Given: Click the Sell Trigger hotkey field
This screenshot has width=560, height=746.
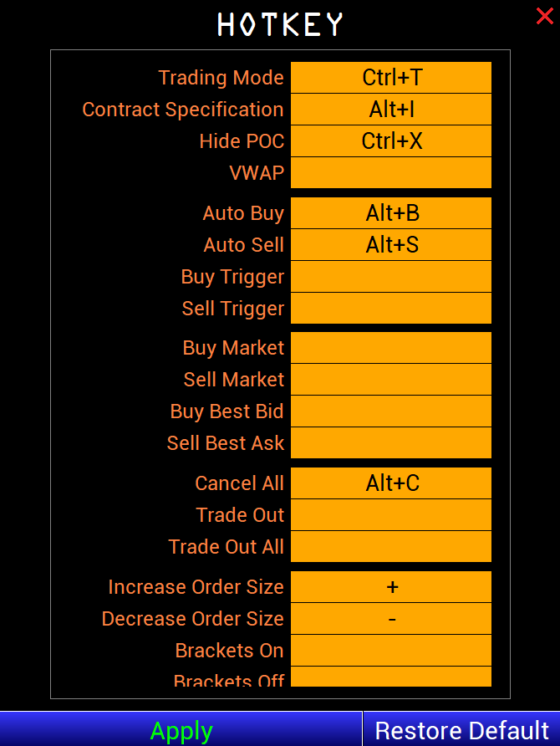Looking at the screenshot, I should pos(391,309).
